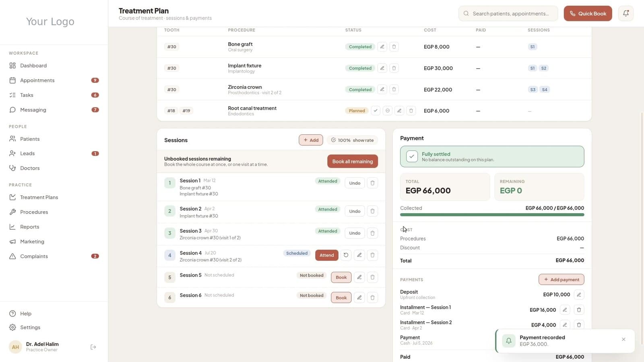Add a new session

(311, 140)
